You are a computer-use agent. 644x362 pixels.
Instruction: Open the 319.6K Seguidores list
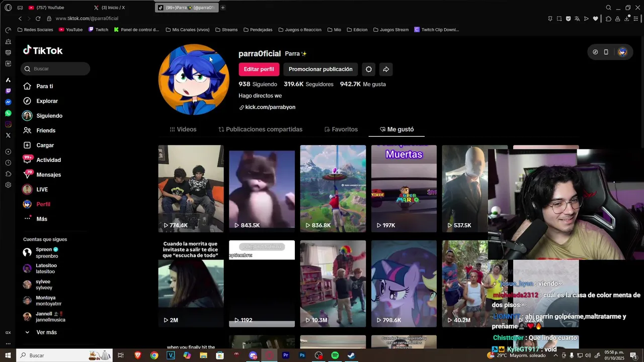(308, 84)
